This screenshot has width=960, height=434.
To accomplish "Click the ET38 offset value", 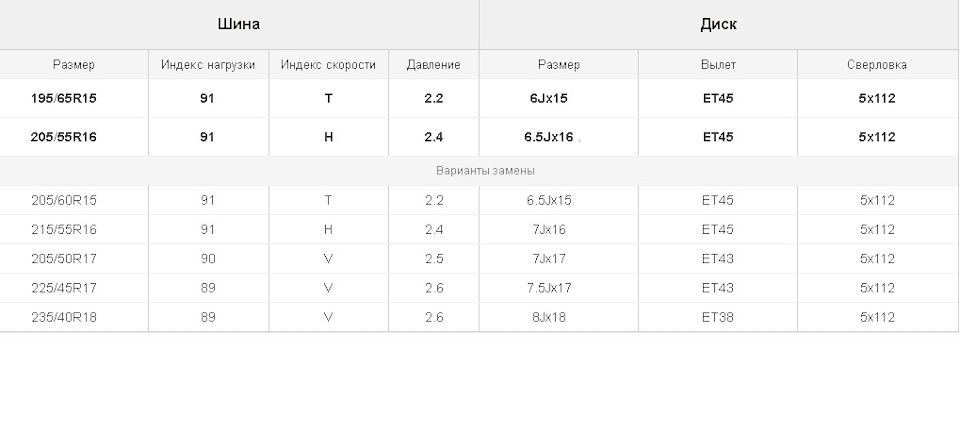I will [718, 317].
